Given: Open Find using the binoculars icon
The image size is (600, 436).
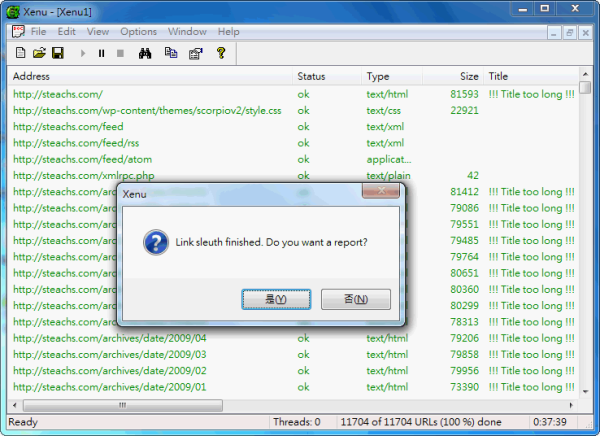Looking at the screenshot, I should tap(145, 53).
